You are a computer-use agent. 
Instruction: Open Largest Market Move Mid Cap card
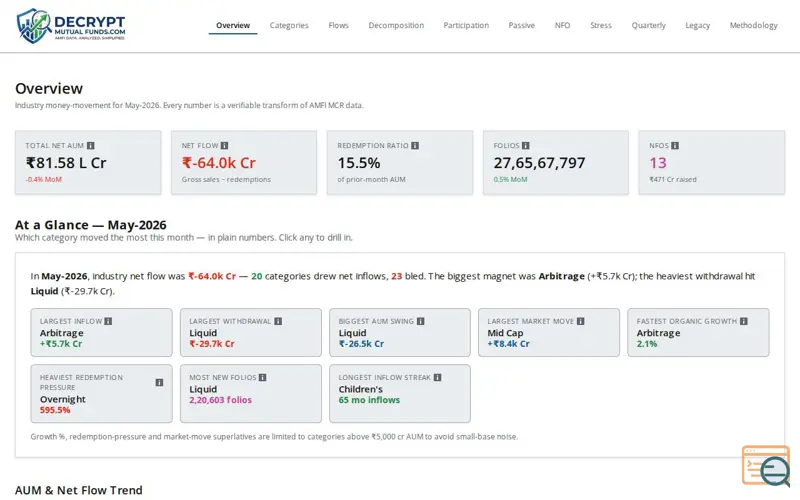click(549, 332)
